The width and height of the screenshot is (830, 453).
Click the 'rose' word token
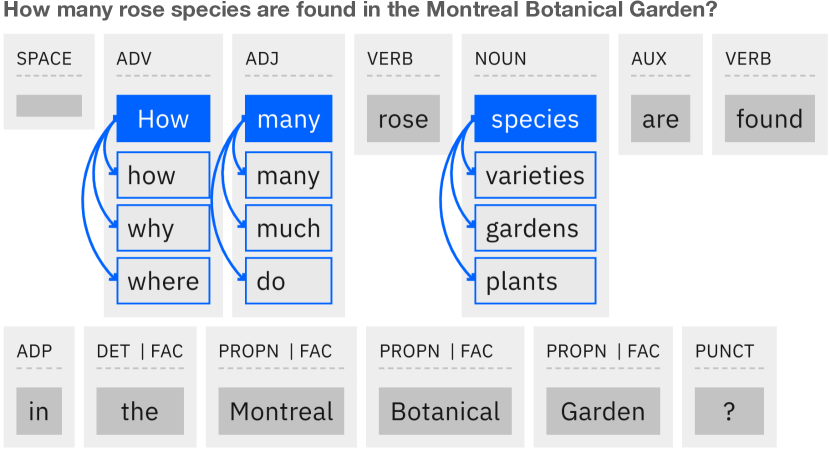click(x=403, y=119)
